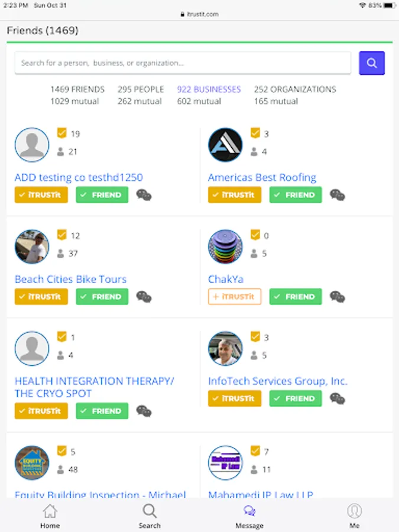Image resolution: width=399 pixels, height=532 pixels.
Task: Click the person, business, or organization search field
Action: pyautogui.click(x=183, y=63)
